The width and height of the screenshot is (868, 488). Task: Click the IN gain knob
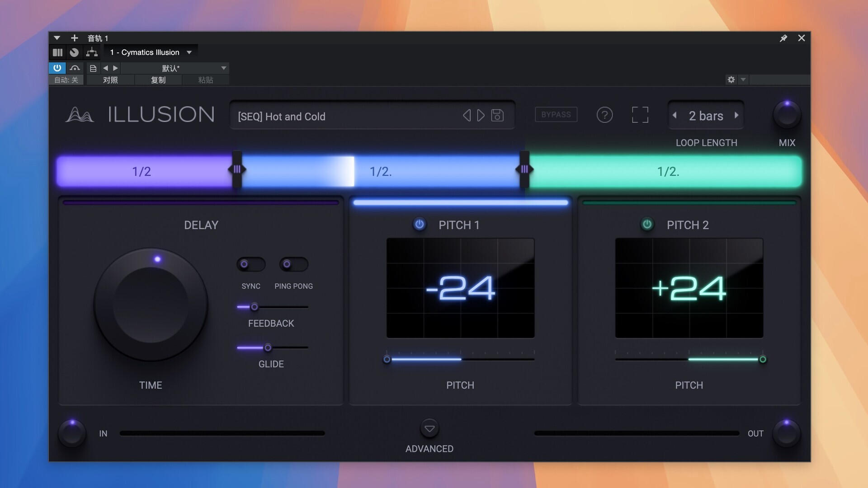pos(72,433)
